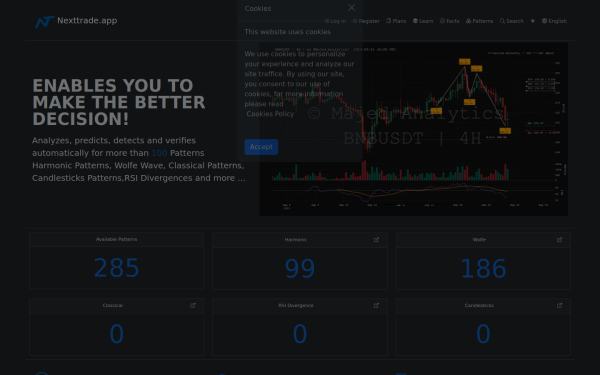Open Search in the navbar
600x375 pixels.
pos(512,21)
